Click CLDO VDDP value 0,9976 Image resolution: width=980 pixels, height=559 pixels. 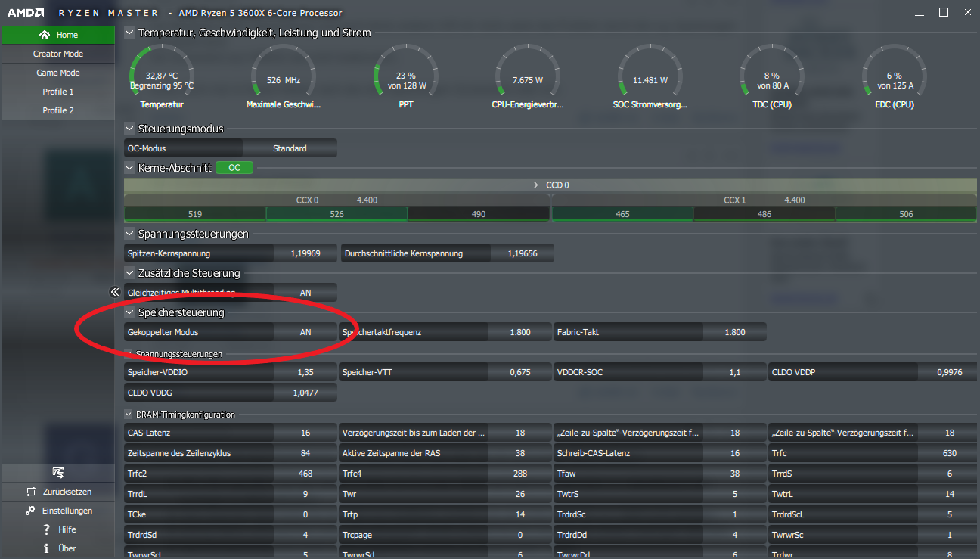(x=950, y=372)
